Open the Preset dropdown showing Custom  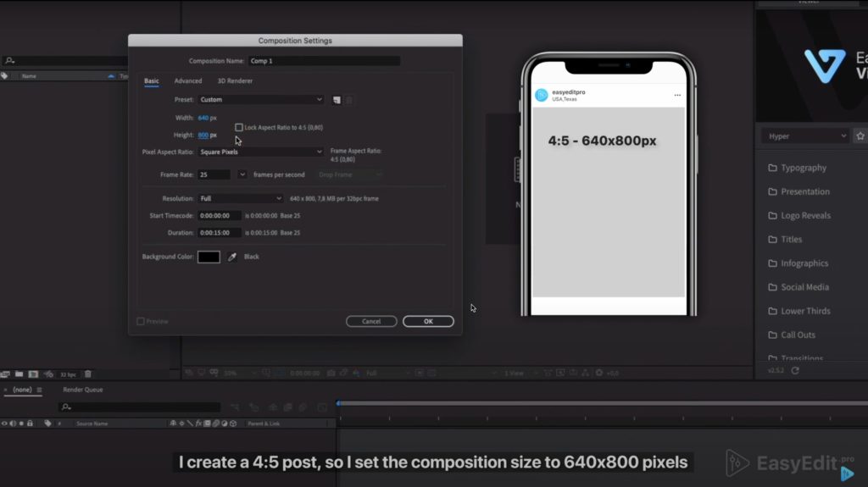click(260, 100)
